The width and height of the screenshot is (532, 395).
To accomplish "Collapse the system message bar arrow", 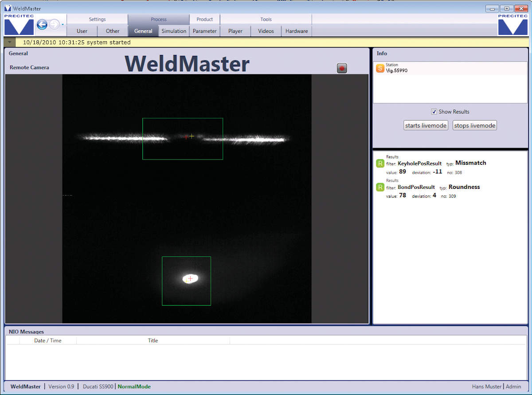I will [9, 43].
